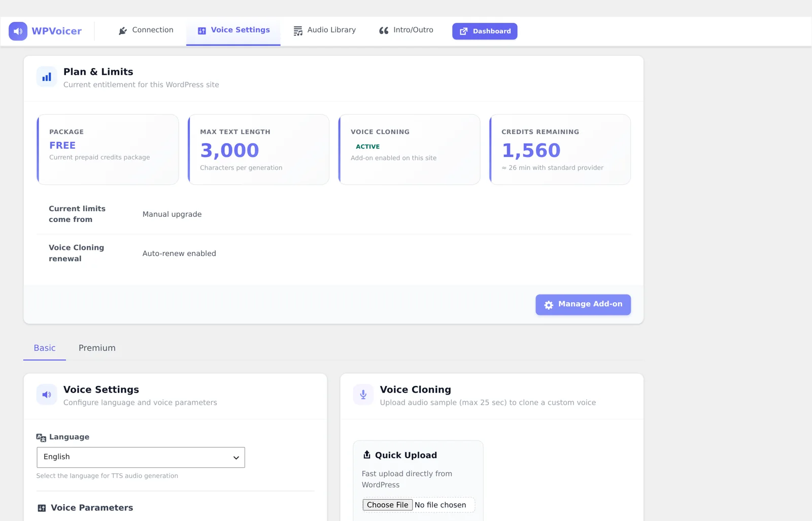
Task: Click the 'Characters per generation' caption
Action: pos(241,168)
